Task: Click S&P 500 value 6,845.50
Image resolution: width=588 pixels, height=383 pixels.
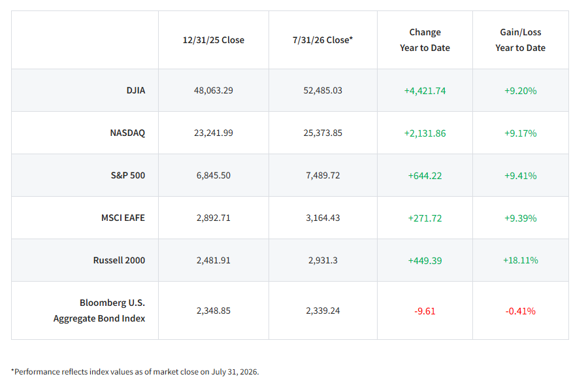Action: [214, 175]
